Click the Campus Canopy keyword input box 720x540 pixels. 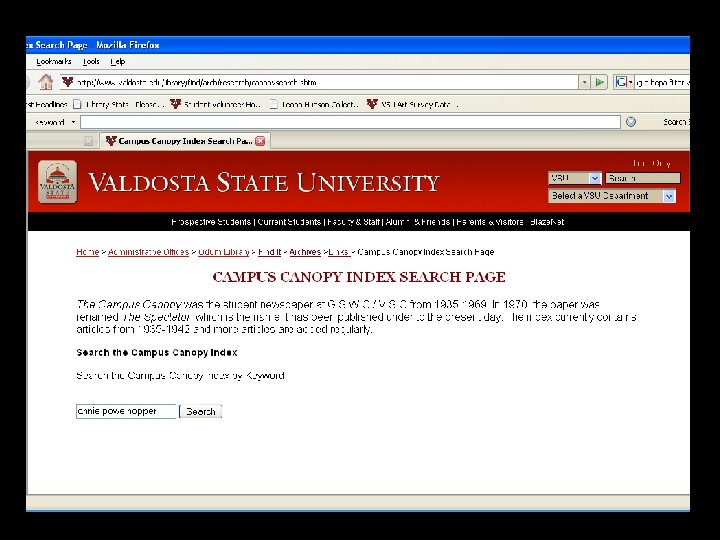[126, 411]
